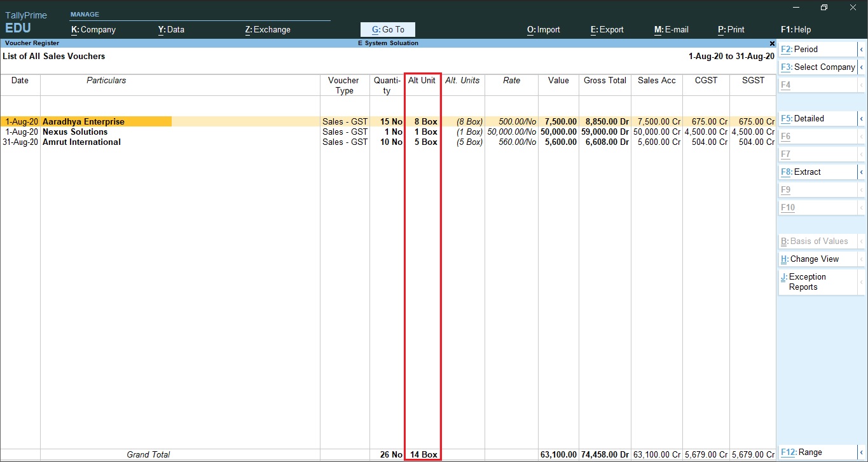
Task: Minimize the TallyPrime window
Action: pos(796,7)
